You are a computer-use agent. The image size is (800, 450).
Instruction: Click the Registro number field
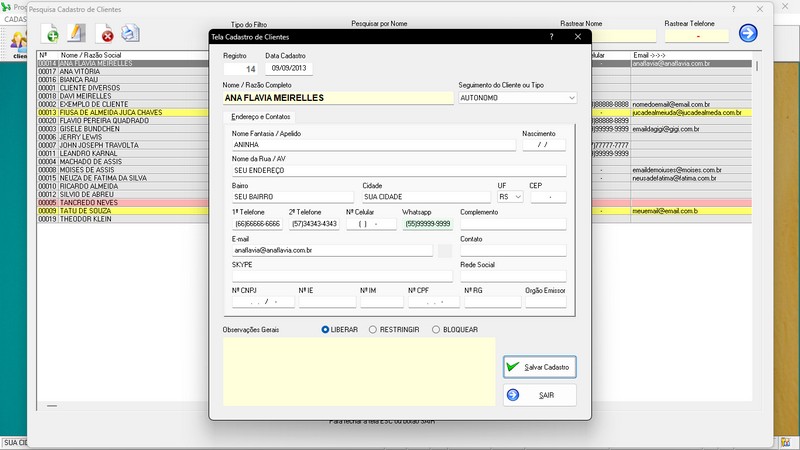pos(240,69)
